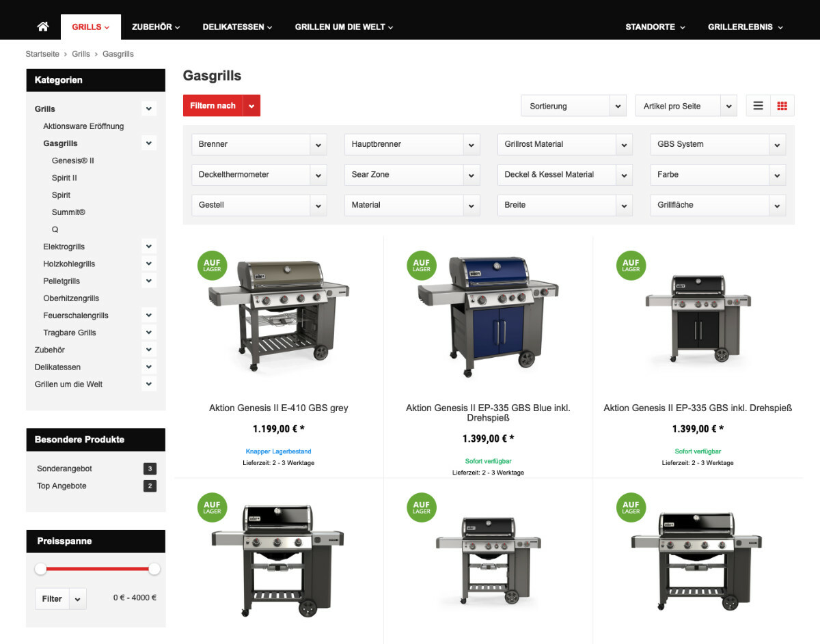The height and width of the screenshot is (644, 820).
Task: Click the Grills breadcrumb link
Action: pos(81,54)
